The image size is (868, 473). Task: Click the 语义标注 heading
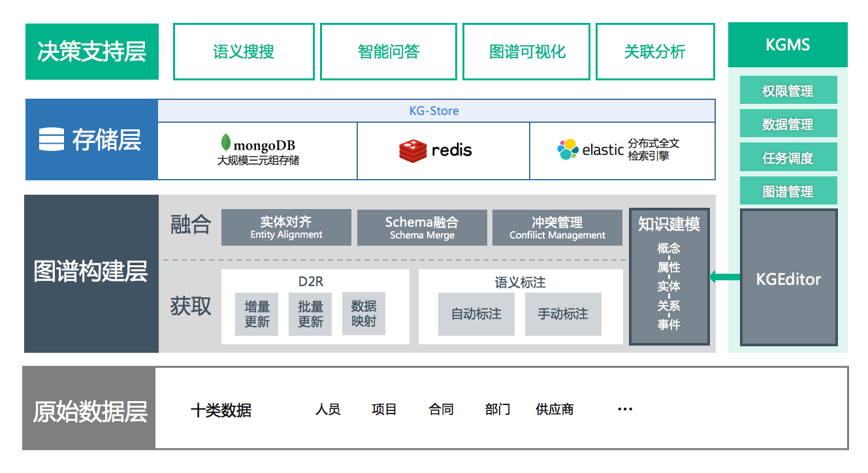(x=521, y=282)
